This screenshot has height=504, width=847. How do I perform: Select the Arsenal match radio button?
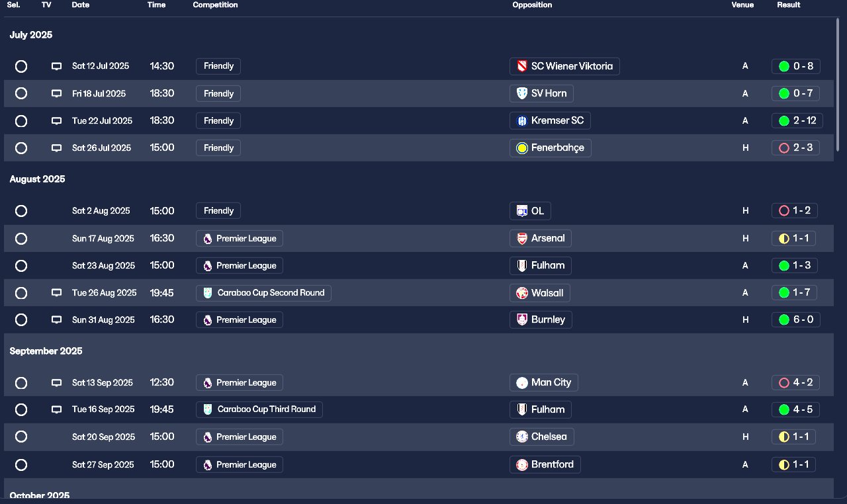[x=21, y=238]
